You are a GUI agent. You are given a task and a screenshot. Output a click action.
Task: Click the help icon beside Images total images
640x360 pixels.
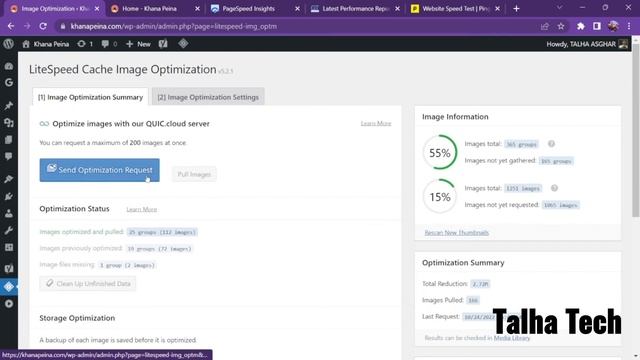554,188
